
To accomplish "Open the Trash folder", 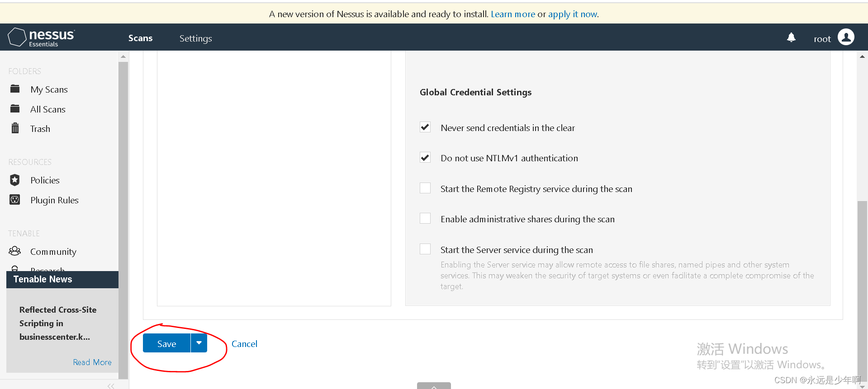I will pos(40,129).
